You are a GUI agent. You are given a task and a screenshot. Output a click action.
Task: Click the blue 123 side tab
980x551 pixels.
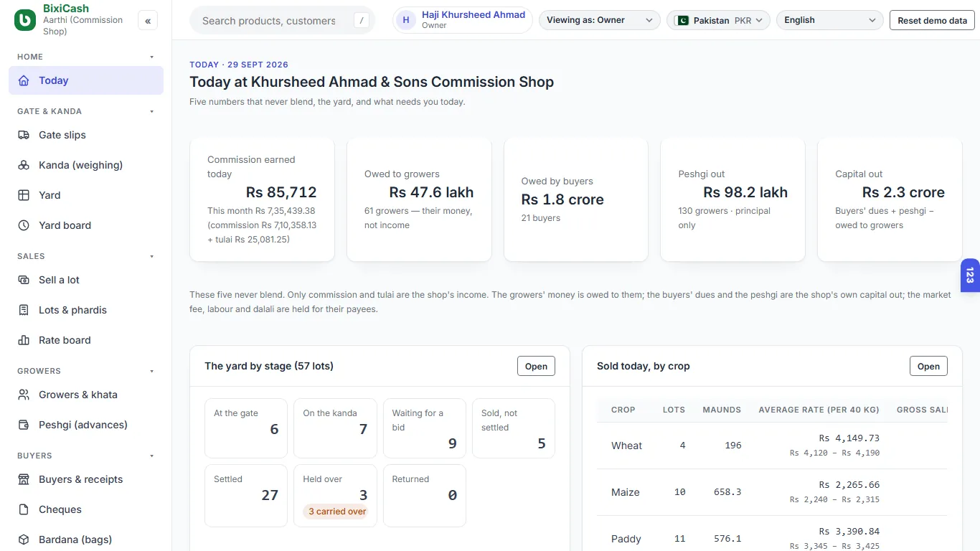point(970,275)
